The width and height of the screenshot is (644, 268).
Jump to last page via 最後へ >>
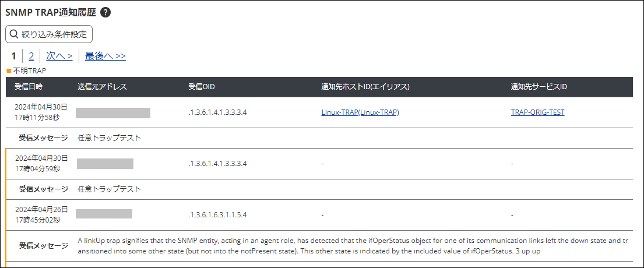click(x=105, y=57)
